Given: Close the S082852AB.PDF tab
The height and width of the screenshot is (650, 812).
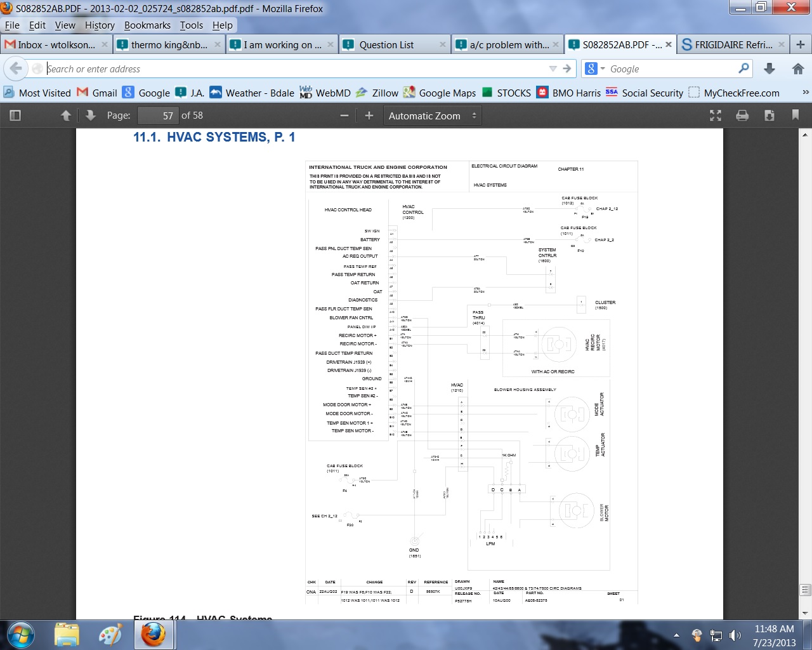Looking at the screenshot, I should tap(669, 44).
